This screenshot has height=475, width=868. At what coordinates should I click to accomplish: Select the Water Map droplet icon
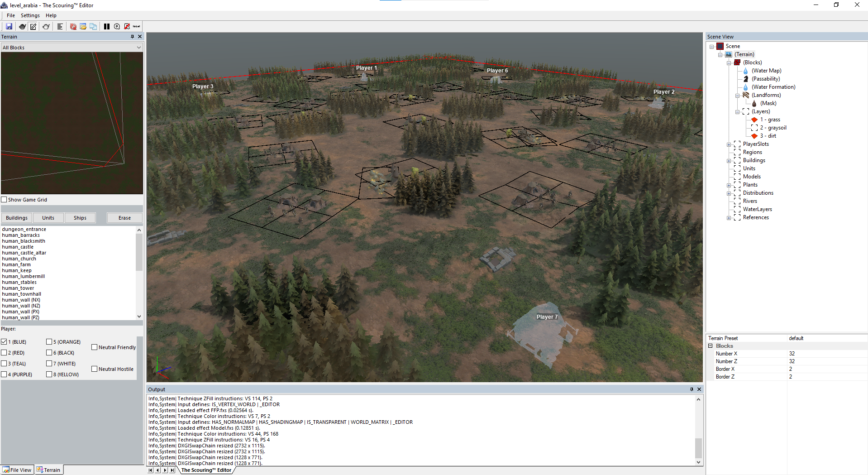coord(745,71)
